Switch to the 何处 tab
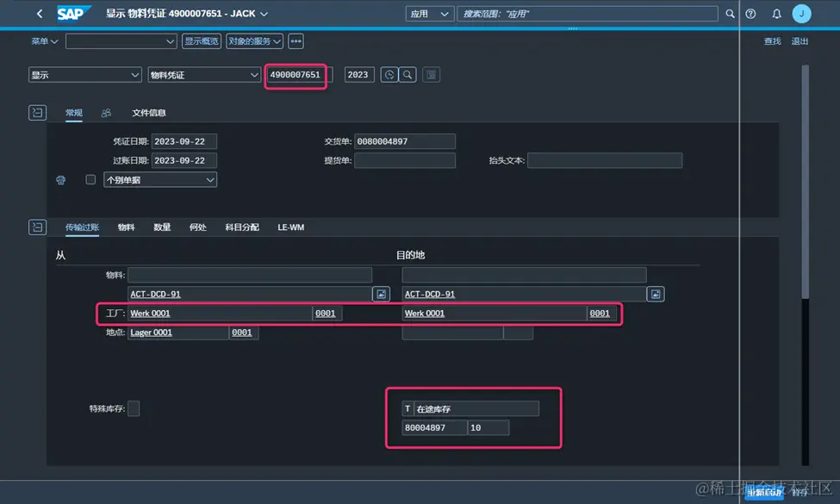The width and height of the screenshot is (840, 504). click(197, 227)
